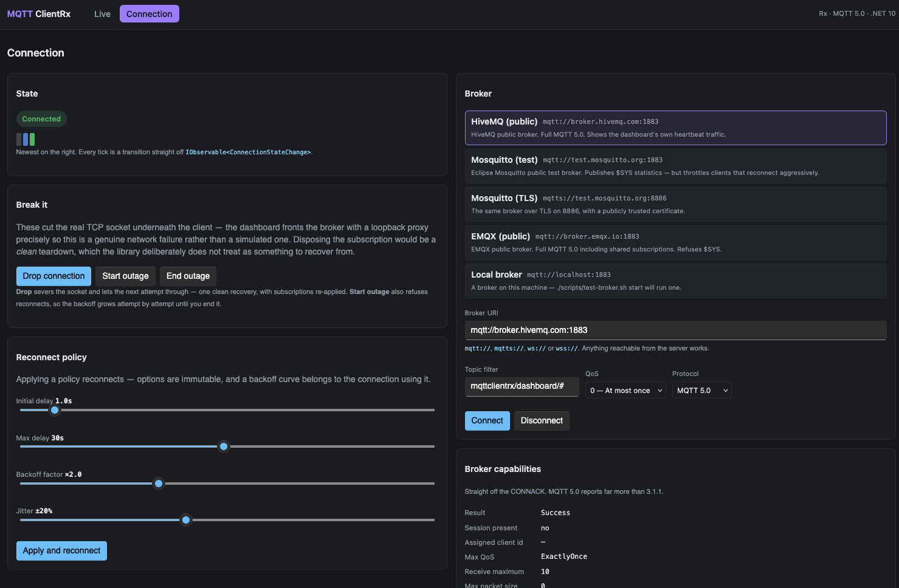Open the Protocol MQTT 5.0 dropdown
The height and width of the screenshot is (588, 899).
pos(701,391)
